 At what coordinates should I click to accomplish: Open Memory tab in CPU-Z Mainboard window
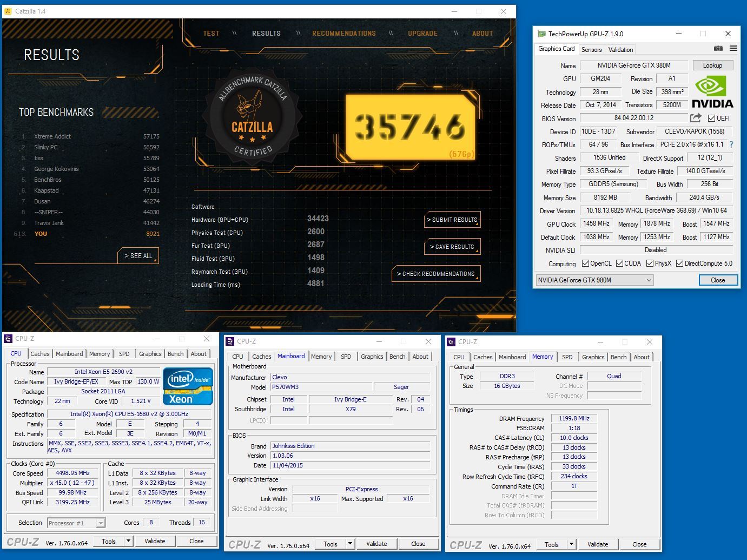321,357
